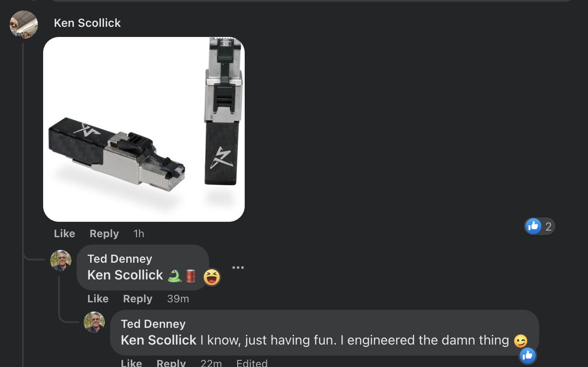The image size is (588, 367).
Task: Open the Ken Scollick commenter name link
Action: pos(87,23)
